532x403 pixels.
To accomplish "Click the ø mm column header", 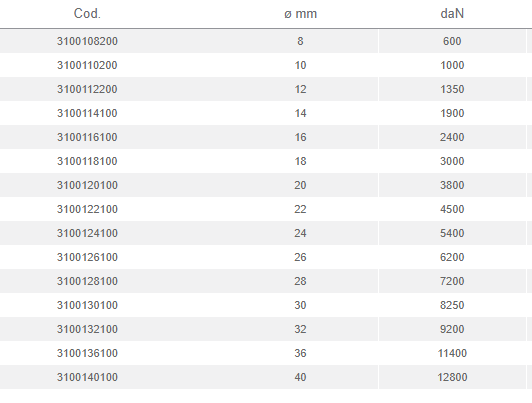I will click(300, 14).
